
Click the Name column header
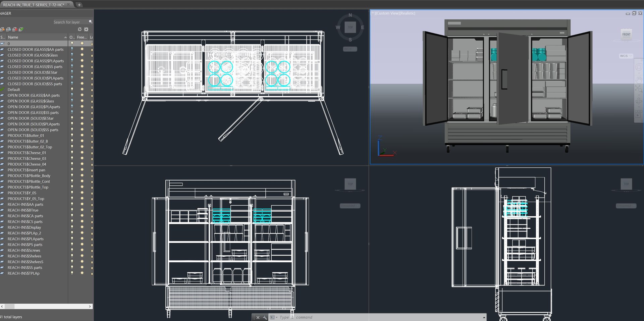(37, 37)
